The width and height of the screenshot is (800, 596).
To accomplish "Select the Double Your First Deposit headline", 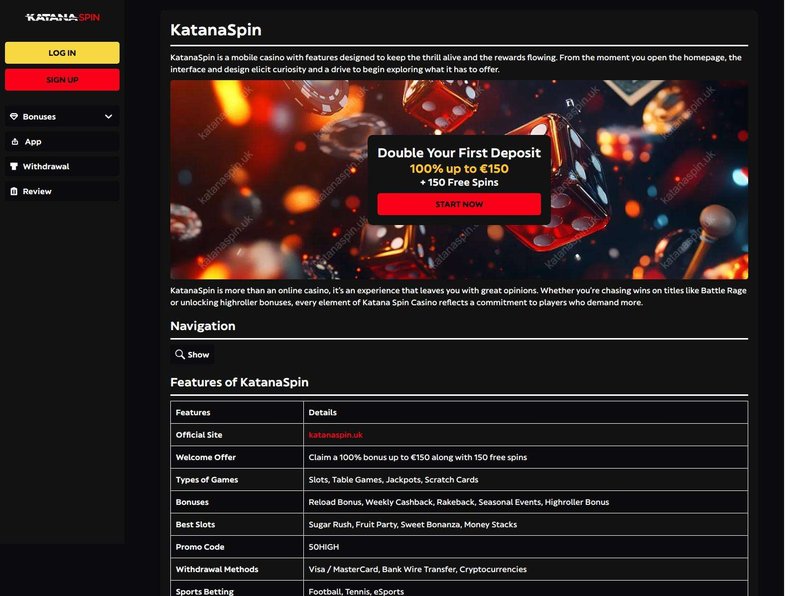I will click(x=459, y=153).
